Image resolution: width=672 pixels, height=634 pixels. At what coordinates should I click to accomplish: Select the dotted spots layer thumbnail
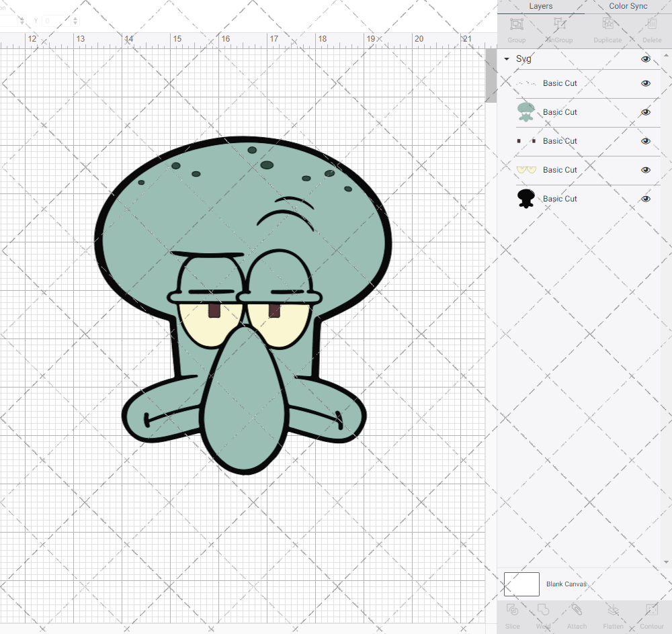click(x=526, y=83)
